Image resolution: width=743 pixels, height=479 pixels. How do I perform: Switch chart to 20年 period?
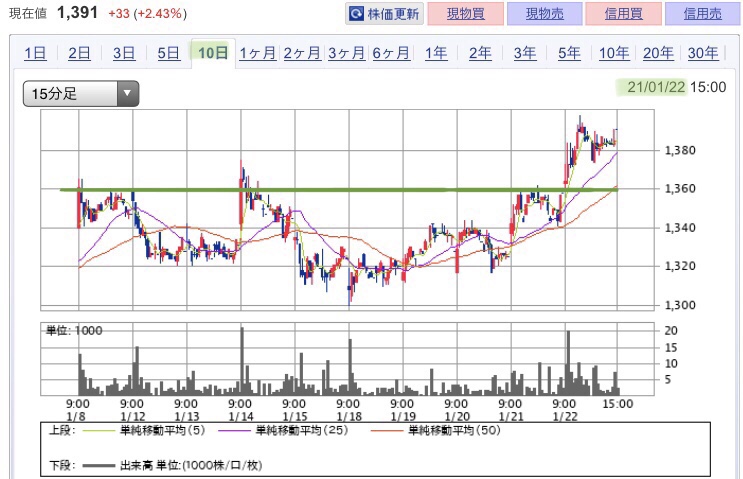658,53
